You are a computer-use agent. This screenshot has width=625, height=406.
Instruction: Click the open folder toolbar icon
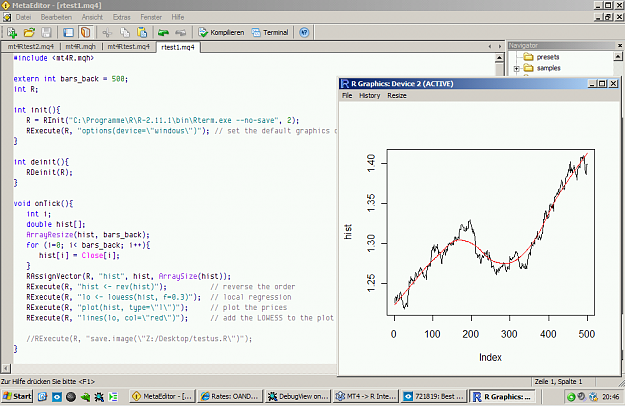29,32
